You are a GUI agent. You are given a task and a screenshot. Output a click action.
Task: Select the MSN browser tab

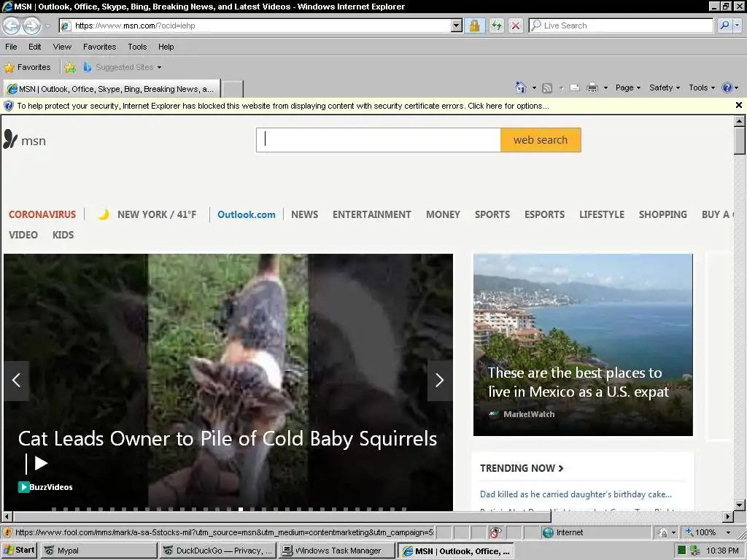(x=112, y=89)
